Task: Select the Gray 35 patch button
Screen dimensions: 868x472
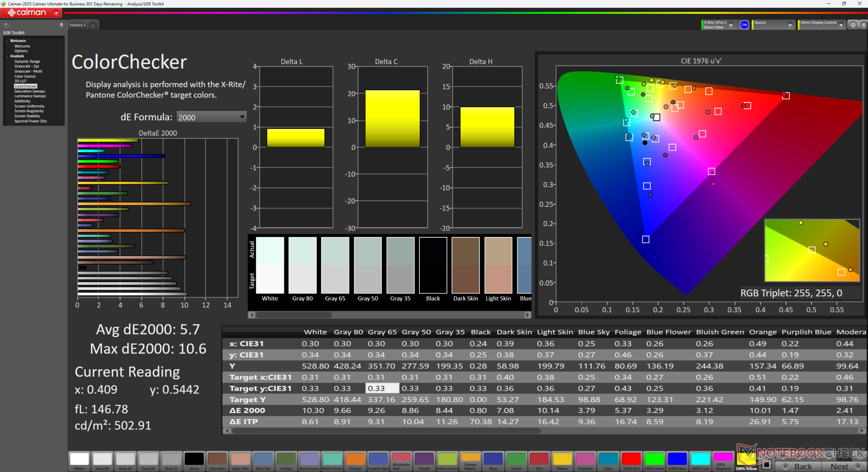Action: click(171, 461)
